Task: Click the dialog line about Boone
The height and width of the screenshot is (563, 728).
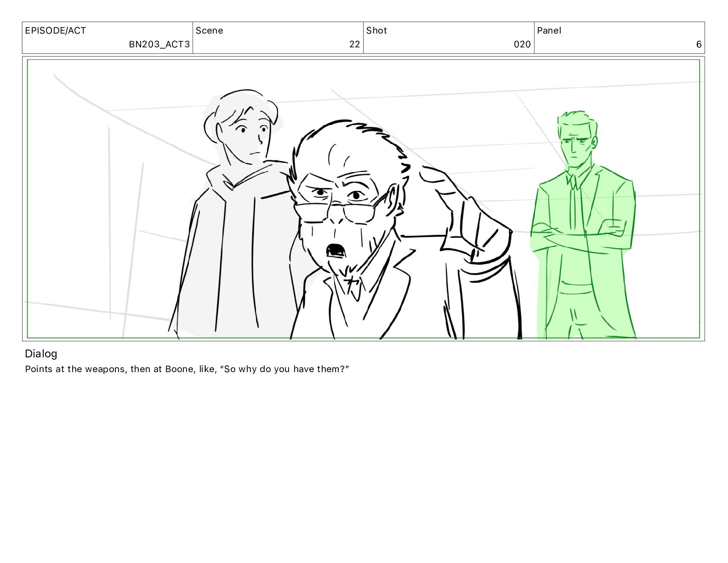Action: pos(187,369)
